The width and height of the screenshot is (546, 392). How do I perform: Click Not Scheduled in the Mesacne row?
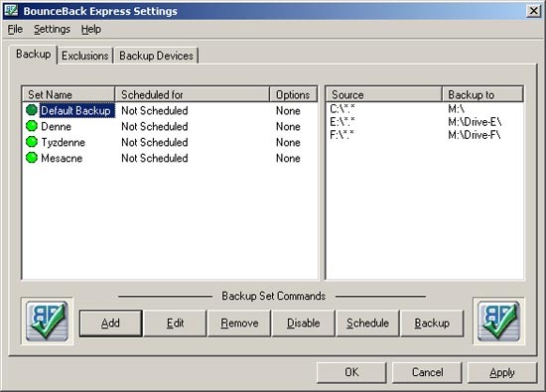point(155,158)
